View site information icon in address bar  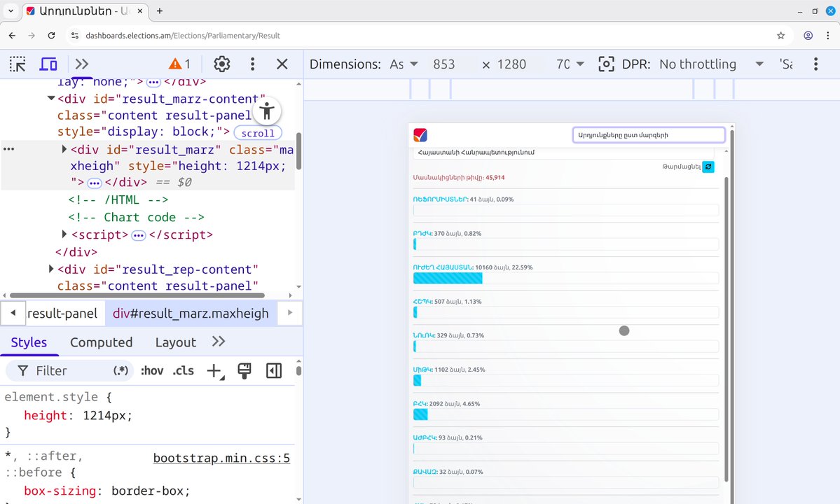[x=74, y=35]
